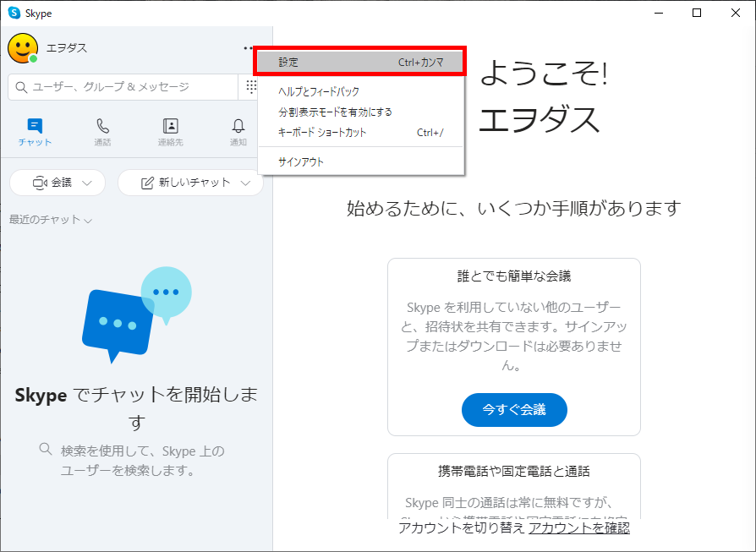Select 設定 from the menu
The image size is (756, 552).
[360, 63]
